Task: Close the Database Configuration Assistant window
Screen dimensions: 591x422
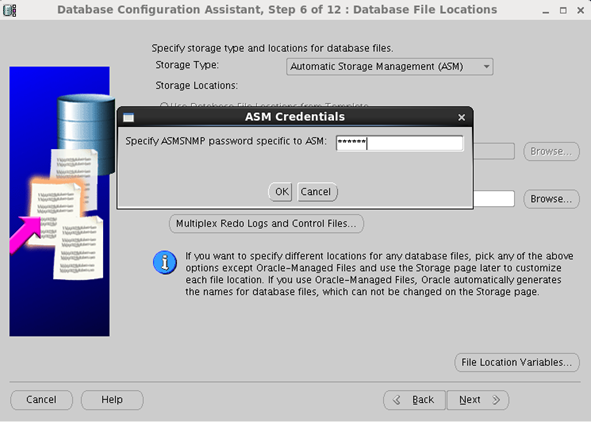Action: 580,11
